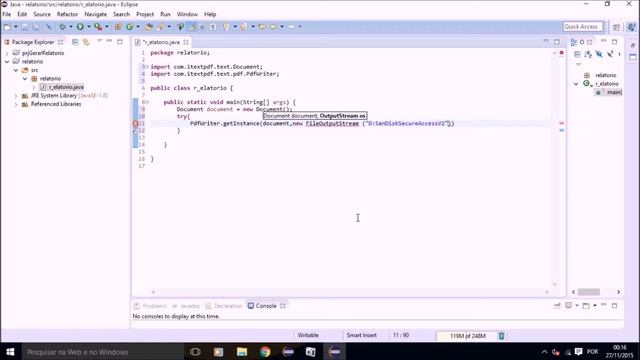Screen dimensions: 640x360
Task: Select the r_elatorio.java editor tab
Action: coord(161,42)
